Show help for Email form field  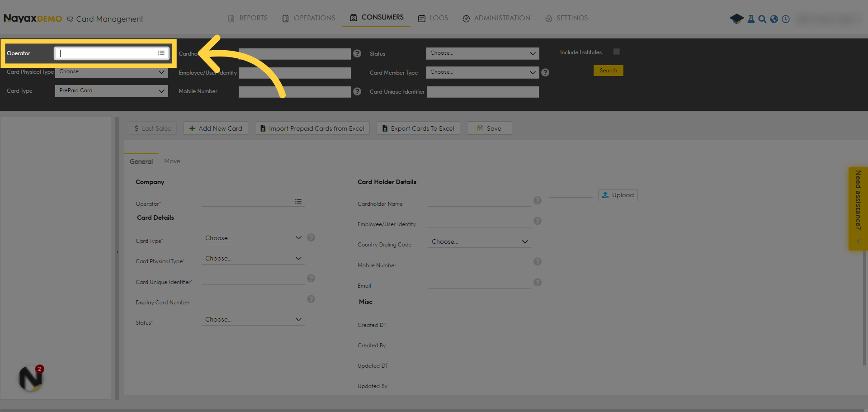click(538, 282)
